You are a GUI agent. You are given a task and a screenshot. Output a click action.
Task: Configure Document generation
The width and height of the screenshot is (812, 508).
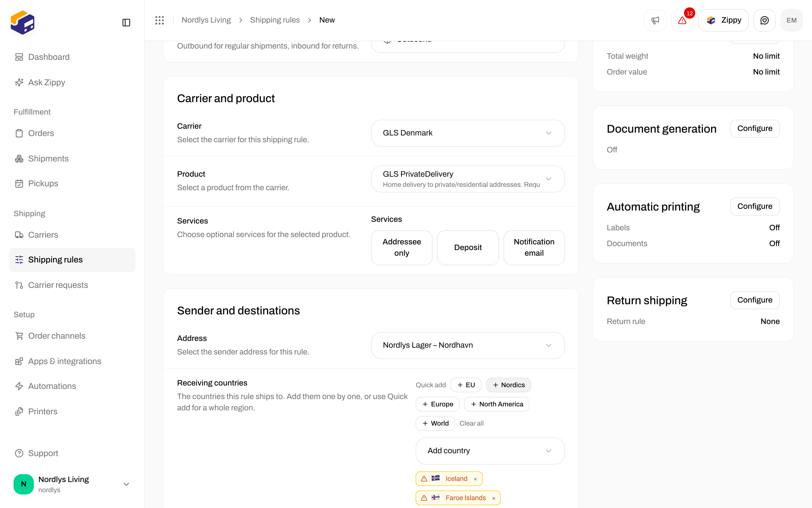pyautogui.click(x=754, y=129)
